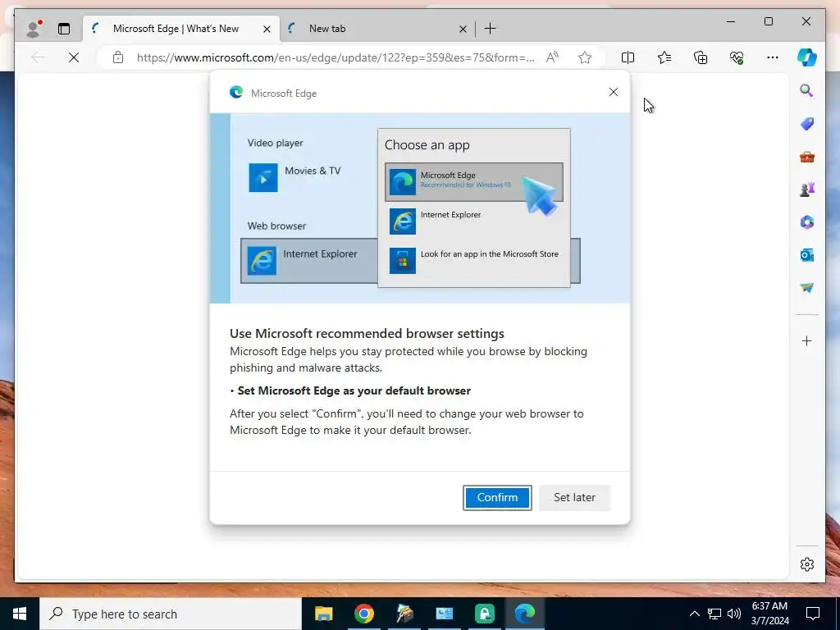The width and height of the screenshot is (840, 630).
Task: Click the taskbar search box
Action: [171, 614]
